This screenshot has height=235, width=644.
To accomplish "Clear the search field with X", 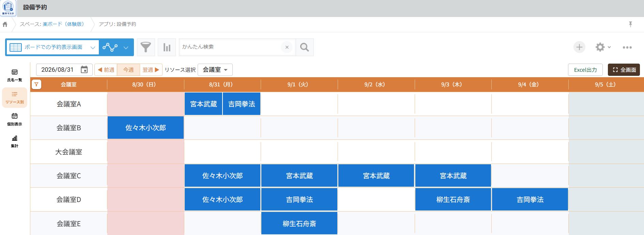I will coord(287,47).
